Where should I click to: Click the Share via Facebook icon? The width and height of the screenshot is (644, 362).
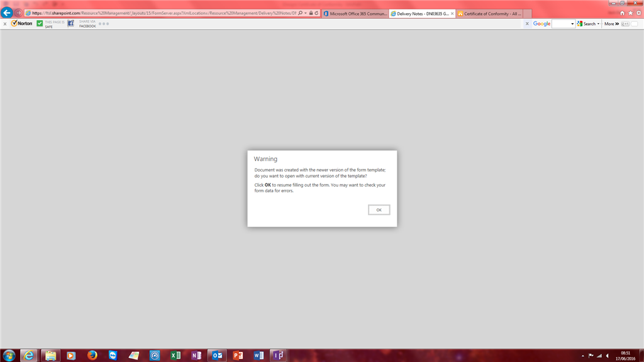pos(70,23)
